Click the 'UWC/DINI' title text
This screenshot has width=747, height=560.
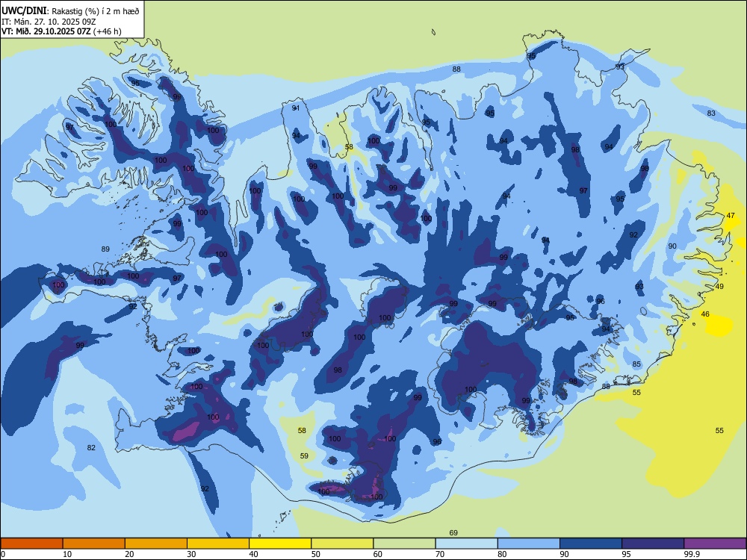coord(25,11)
